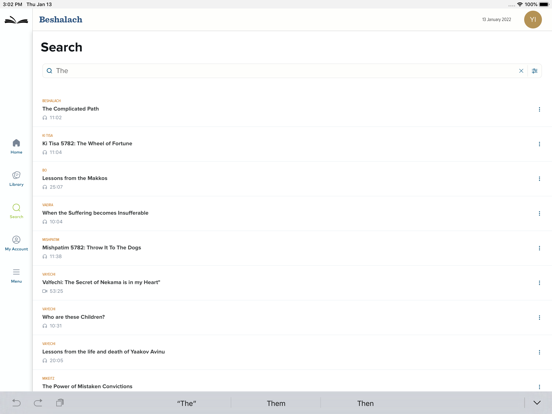Click the 13 January 2022 date
The height and width of the screenshot is (414, 552).
pos(496,19)
